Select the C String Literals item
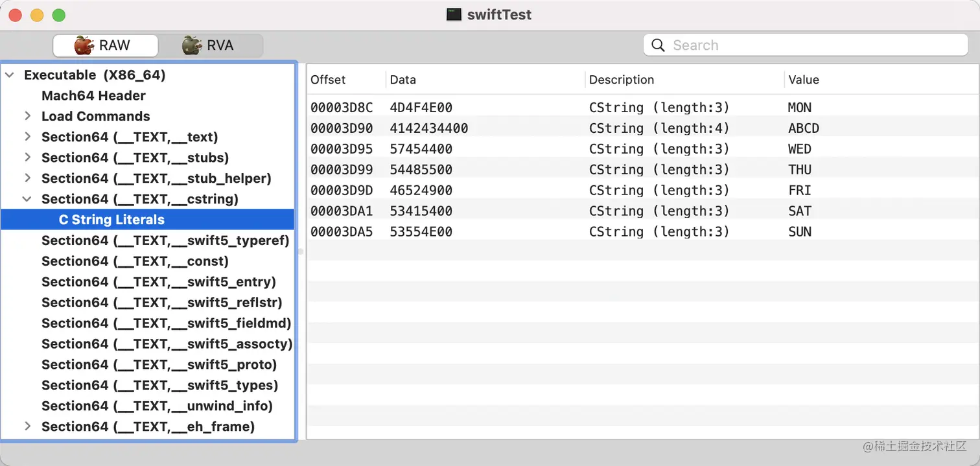Viewport: 980px width, 466px height. [111, 220]
